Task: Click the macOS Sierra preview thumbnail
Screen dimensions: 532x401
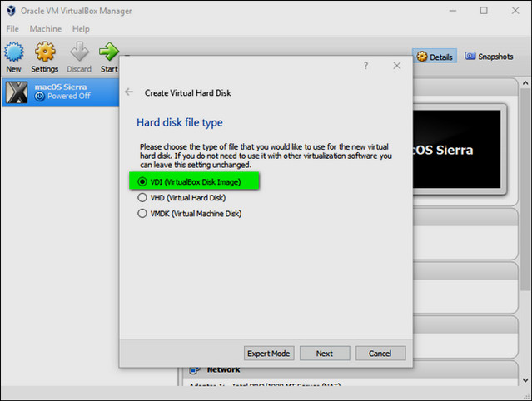Action: click(x=457, y=149)
